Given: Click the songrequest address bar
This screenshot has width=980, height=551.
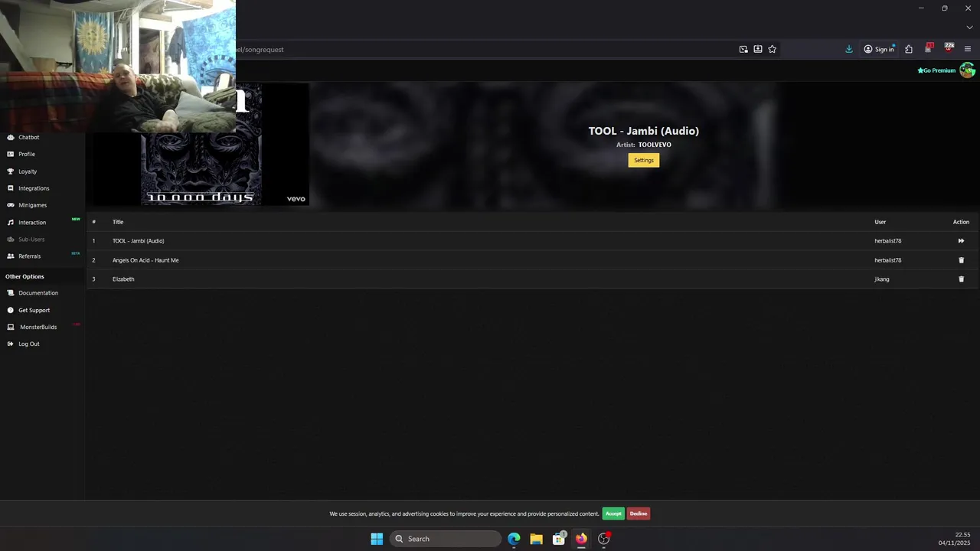Looking at the screenshot, I should pyautogui.click(x=482, y=49).
